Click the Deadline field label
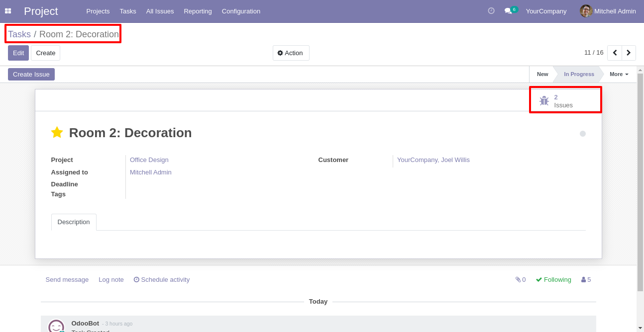644x332 pixels. tap(65, 184)
